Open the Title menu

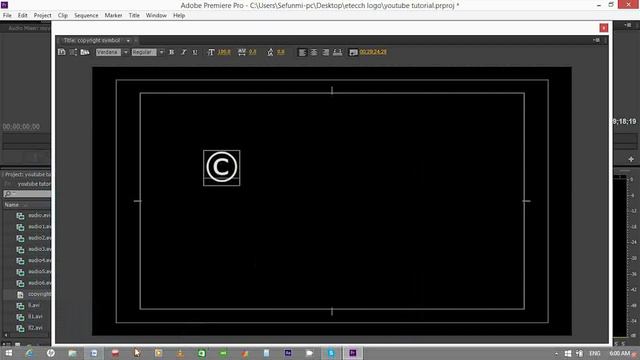tap(134, 16)
